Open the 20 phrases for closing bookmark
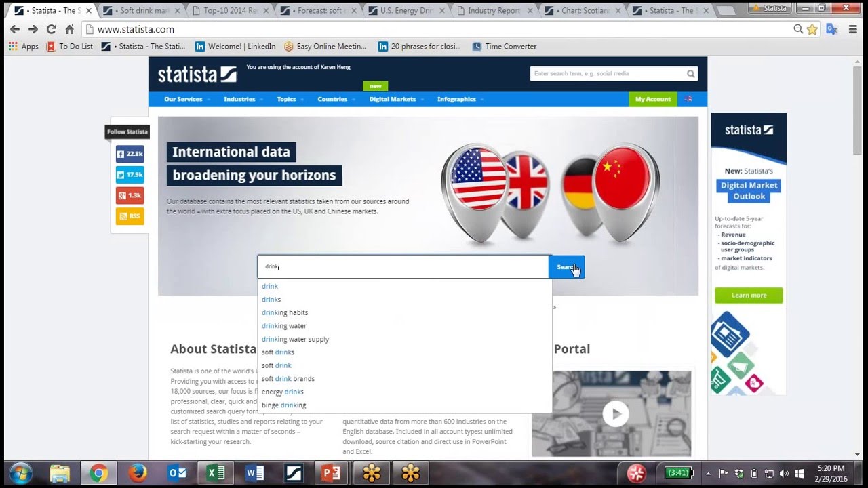The height and width of the screenshot is (488, 868). (x=420, y=47)
